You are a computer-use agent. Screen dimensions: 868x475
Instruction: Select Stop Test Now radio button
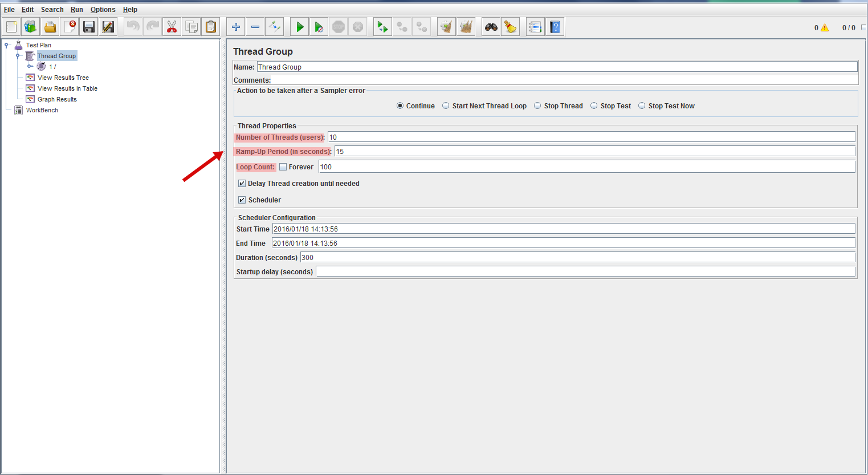click(642, 105)
